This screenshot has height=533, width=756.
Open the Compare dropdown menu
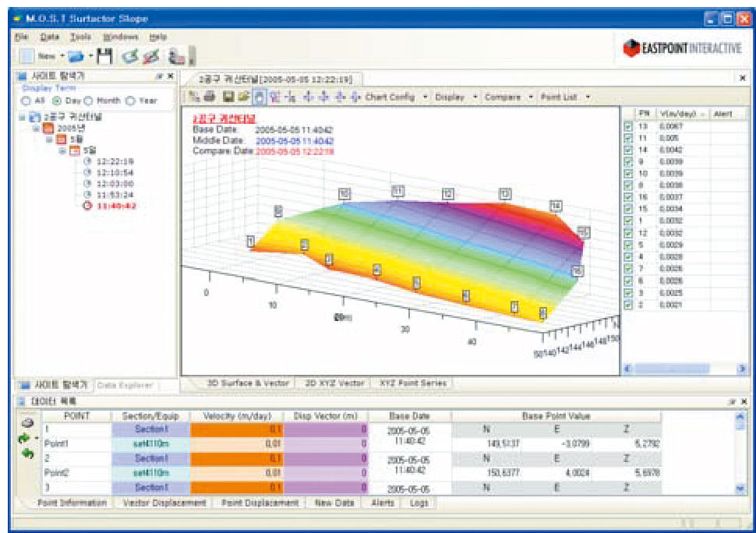508,97
